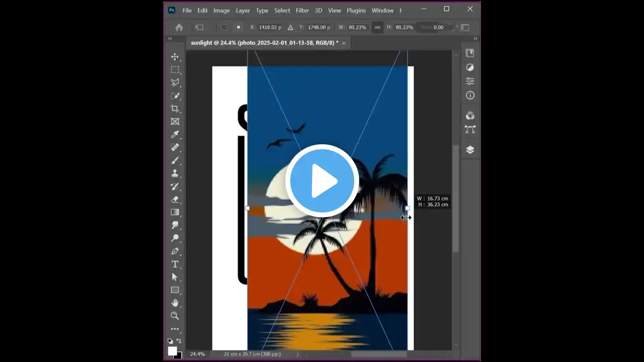
Task: Select the Quick Selection tool
Action: point(175,96)
